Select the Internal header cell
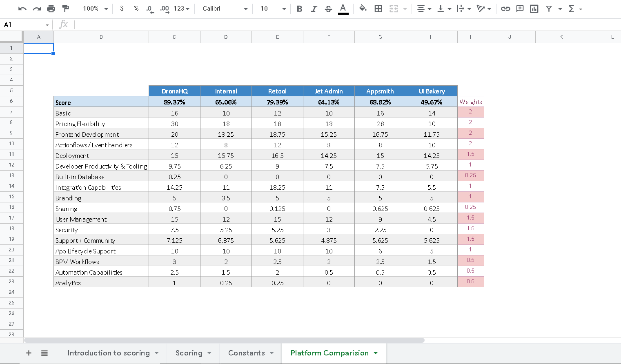 [226, 91]
